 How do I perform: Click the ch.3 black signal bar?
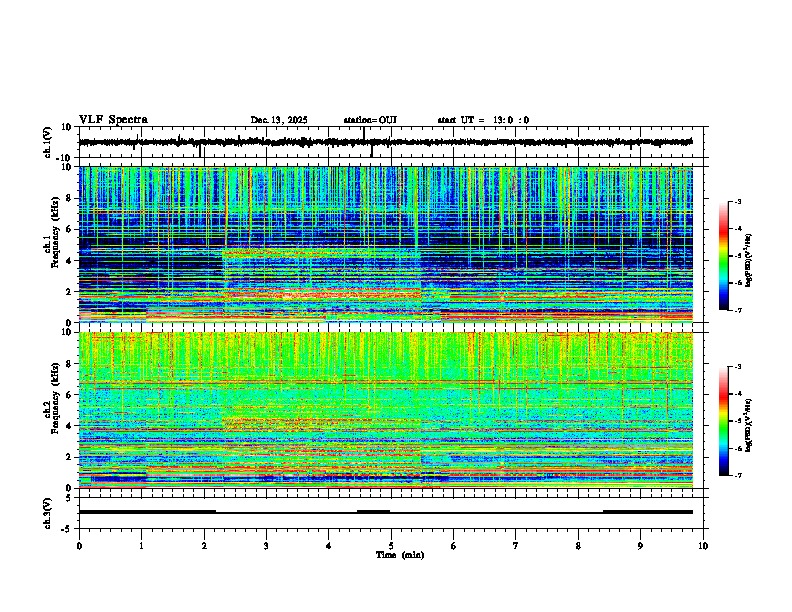[x=385, y=512]
